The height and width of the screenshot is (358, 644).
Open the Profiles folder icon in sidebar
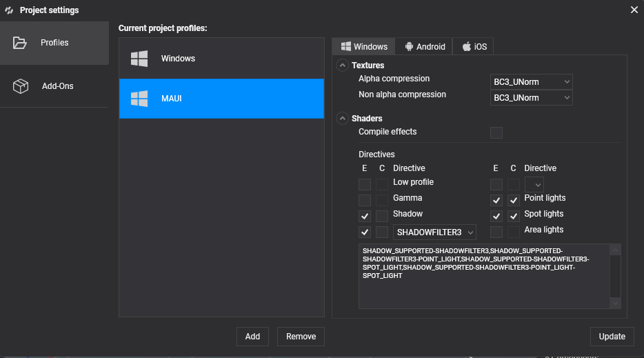coord(20,43)
